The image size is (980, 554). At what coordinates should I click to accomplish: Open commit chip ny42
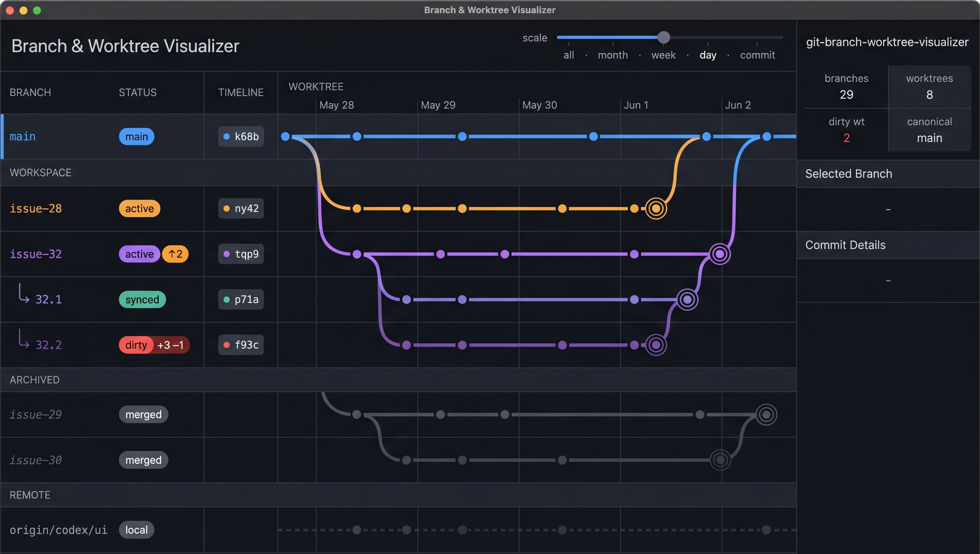(x=241, y=209)
